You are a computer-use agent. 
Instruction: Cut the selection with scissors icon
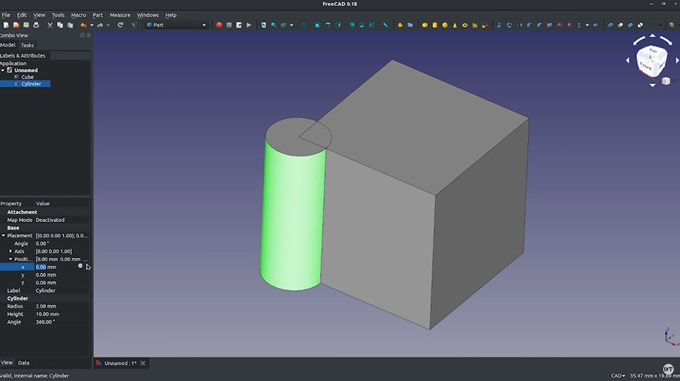(x=50, y=25)
